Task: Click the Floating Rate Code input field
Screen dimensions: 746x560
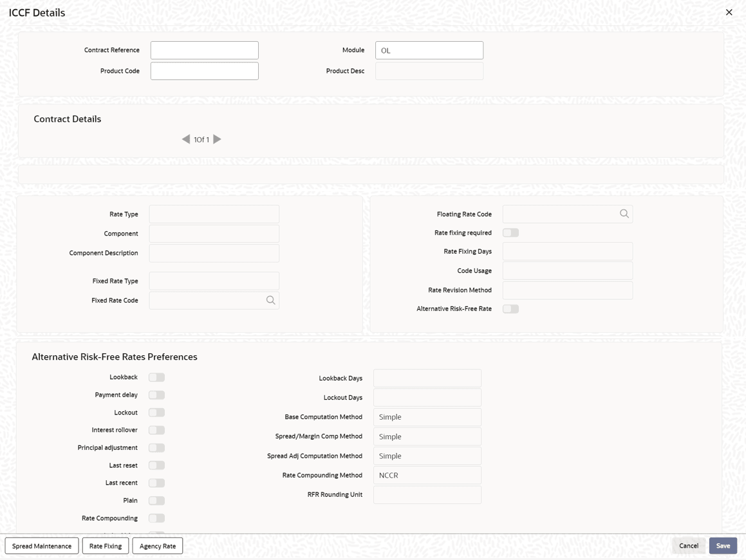Action: tap(568, 214)
